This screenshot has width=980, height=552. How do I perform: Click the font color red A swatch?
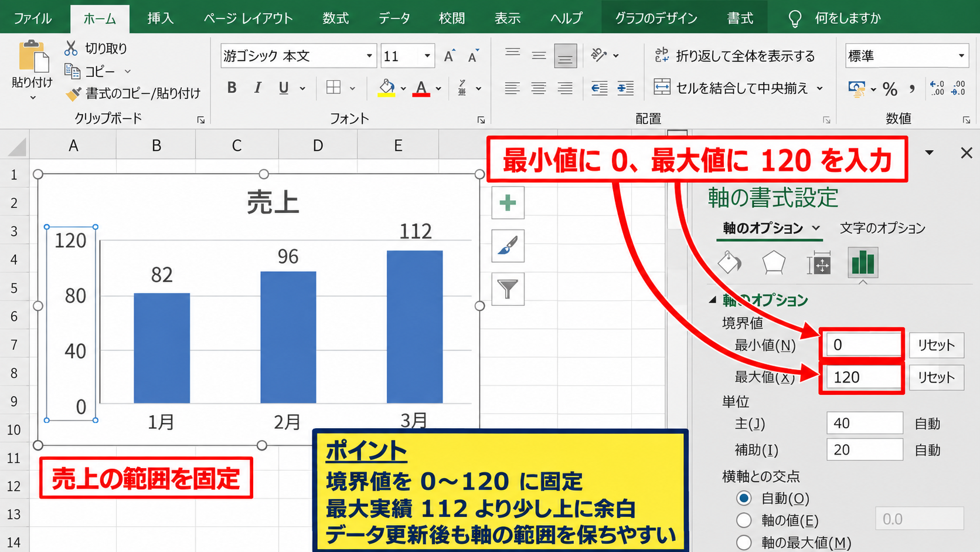(x=421, y=89)
